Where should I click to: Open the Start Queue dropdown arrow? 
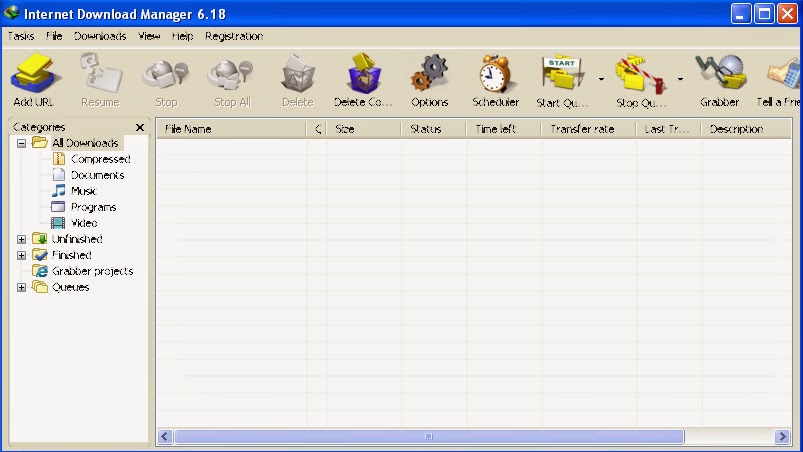[601, 78]
